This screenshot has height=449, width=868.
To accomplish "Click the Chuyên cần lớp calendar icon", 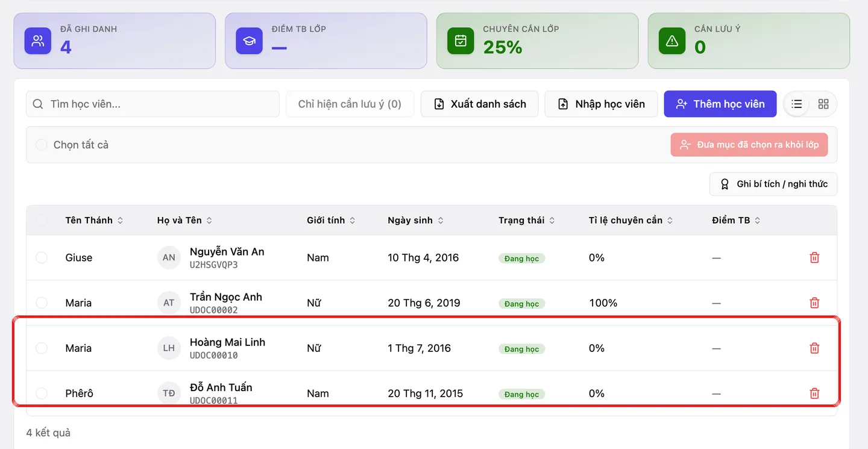I will [461, 41].
